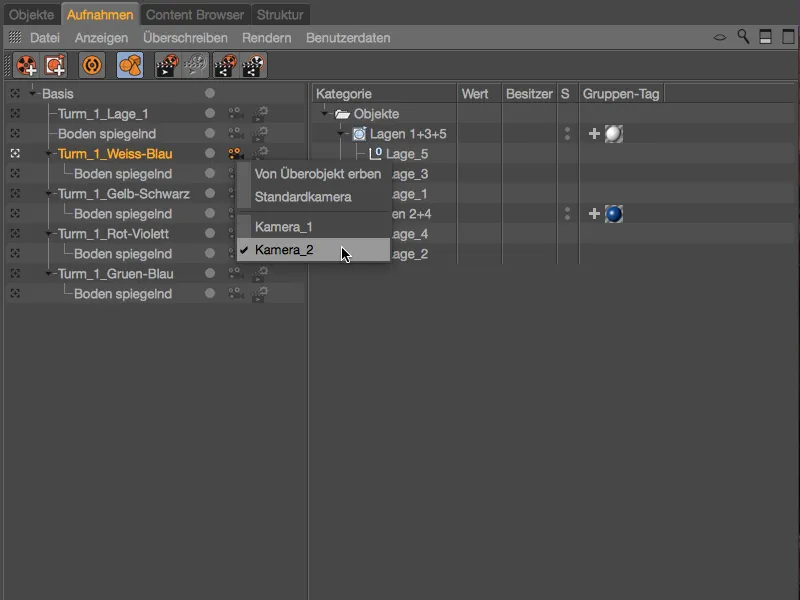This screenshot has height=600, width=800.
Task: Toggle the highlighted orange shapes lock-overrides icon
Action: (130, 65)
